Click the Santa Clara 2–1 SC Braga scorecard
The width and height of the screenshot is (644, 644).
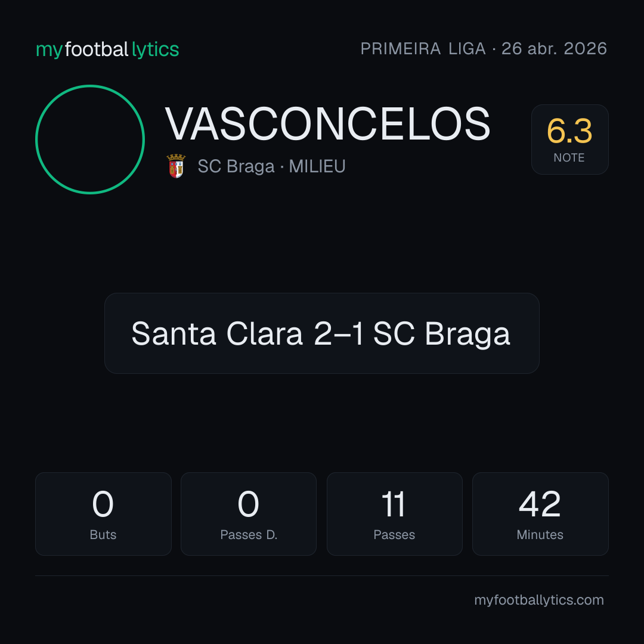321,333
